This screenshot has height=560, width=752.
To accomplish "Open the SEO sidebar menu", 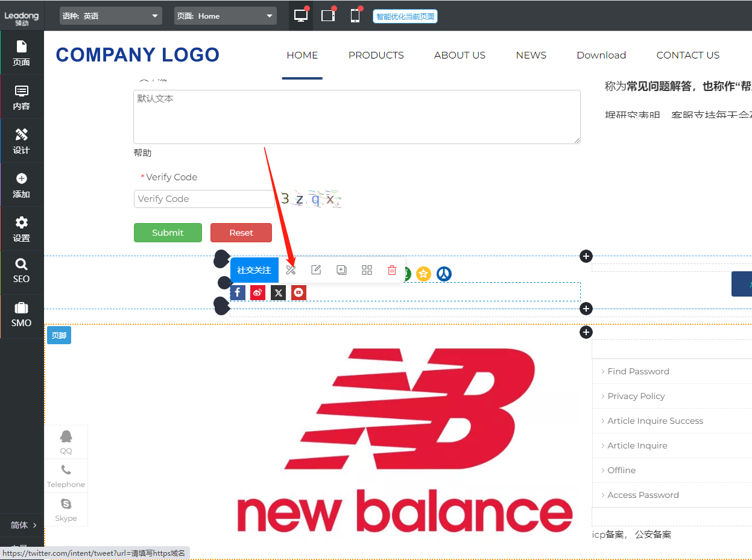I will tap(22, 271).
